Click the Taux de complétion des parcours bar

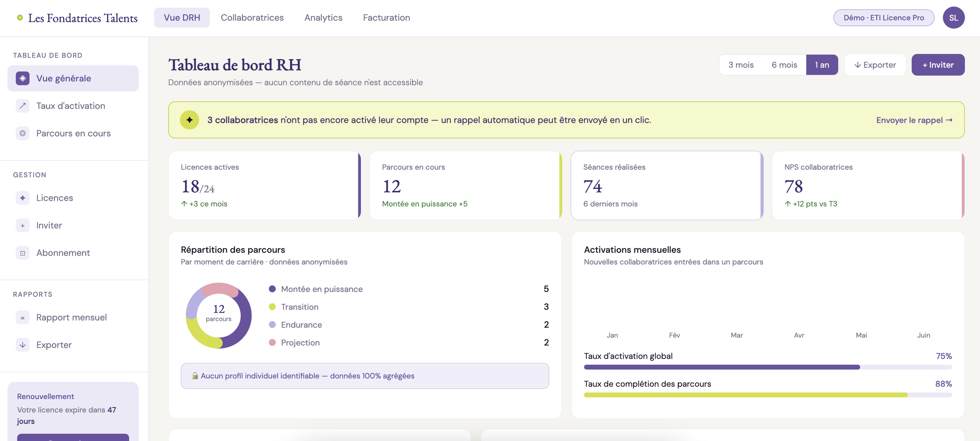[768, 395]
